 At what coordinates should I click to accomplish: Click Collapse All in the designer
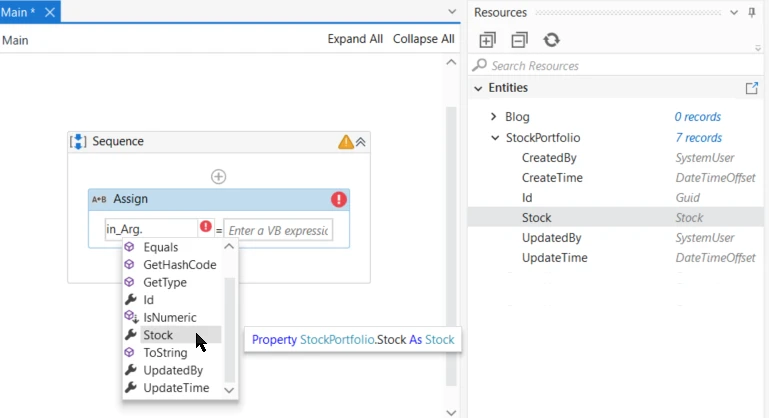[424, 39]
